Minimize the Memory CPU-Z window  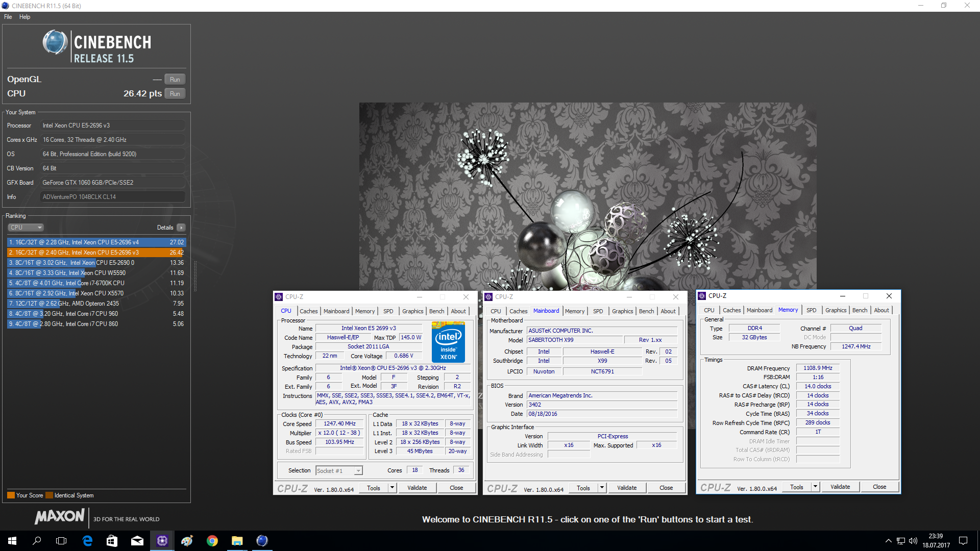[x=842, y=296]
